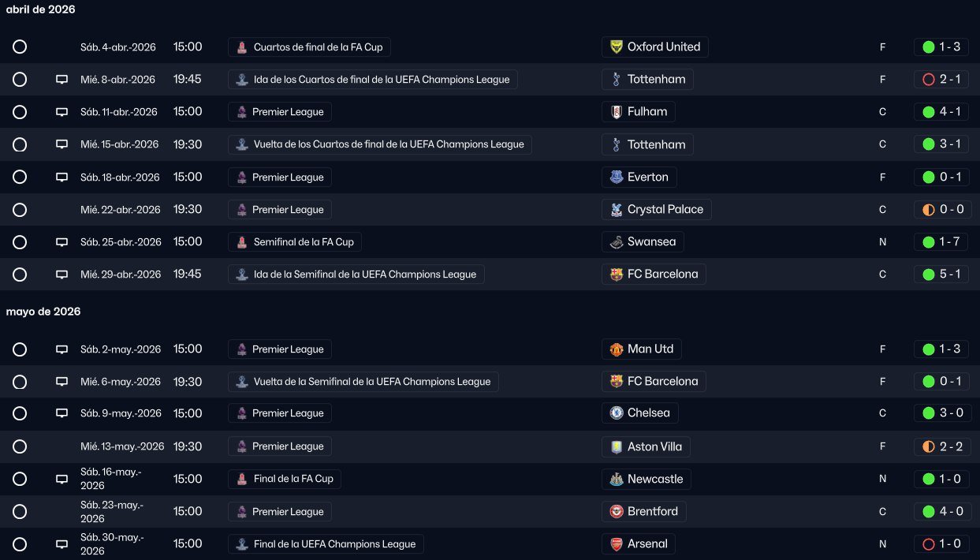Image resolution: width=980 pixels, height=560 pixels.
Task: Click the FC Barcelona crest on 29-abr. row
Action: point(617,274)
